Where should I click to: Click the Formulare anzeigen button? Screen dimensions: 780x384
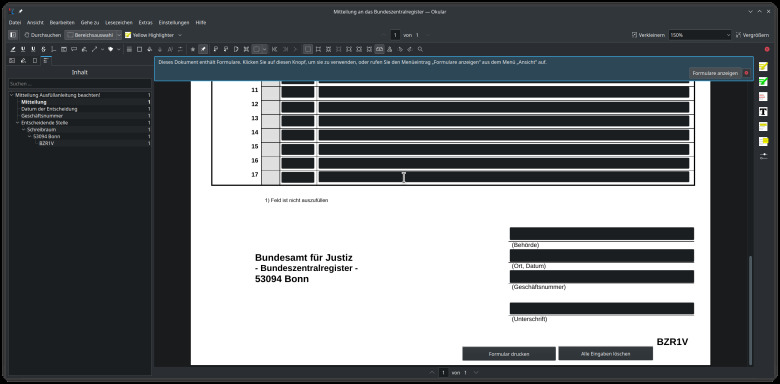[715, 73]
